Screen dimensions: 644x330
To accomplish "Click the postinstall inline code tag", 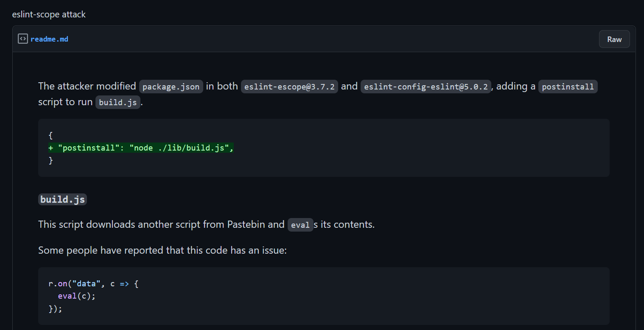I will pyautogui.click(x=568, y=87).
